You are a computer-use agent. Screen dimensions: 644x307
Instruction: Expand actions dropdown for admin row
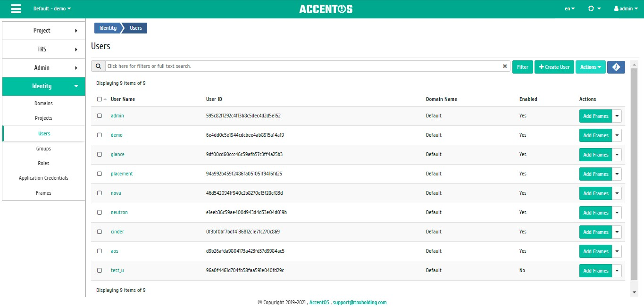(x=617, y=116)
